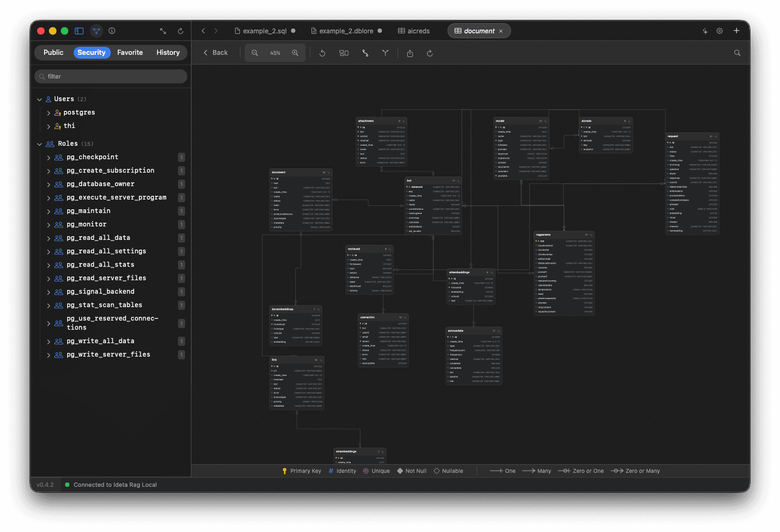780x532 pixels.
Task: Select the useraction table in diagram
Action: tap(384, 341)
